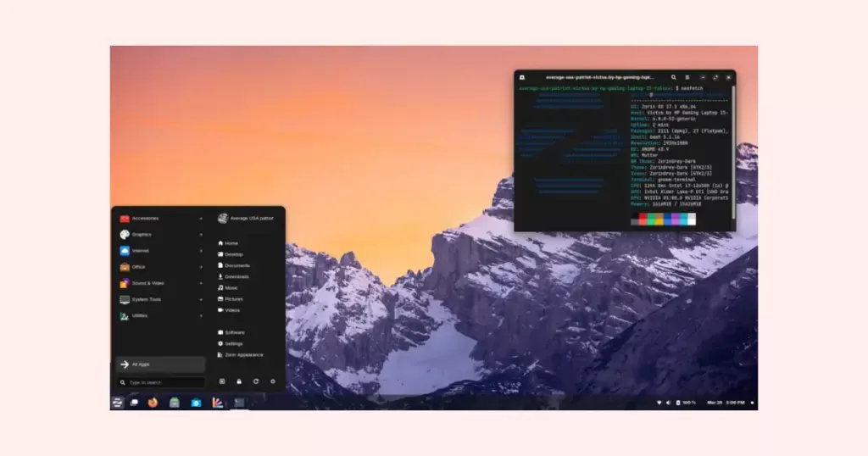Open Zorin Appearance from the taskbar
The height and width of the screenshot is (456, 868).
[218, 403]
